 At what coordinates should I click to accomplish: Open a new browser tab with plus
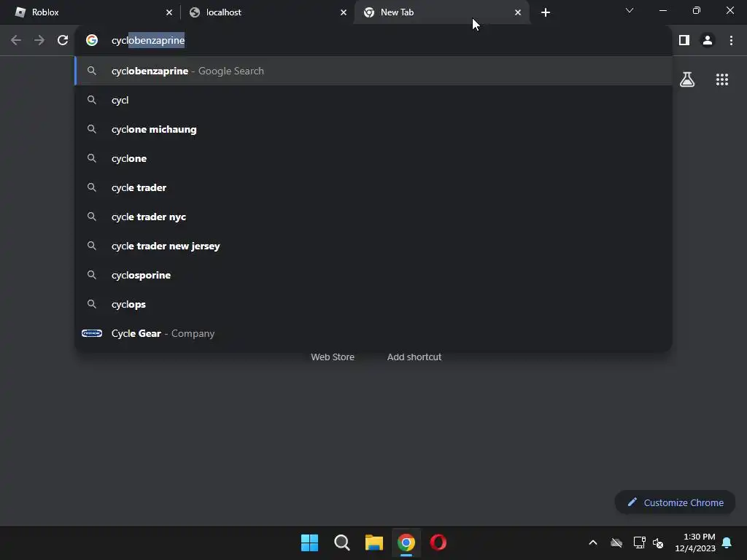tap(546, 12)
